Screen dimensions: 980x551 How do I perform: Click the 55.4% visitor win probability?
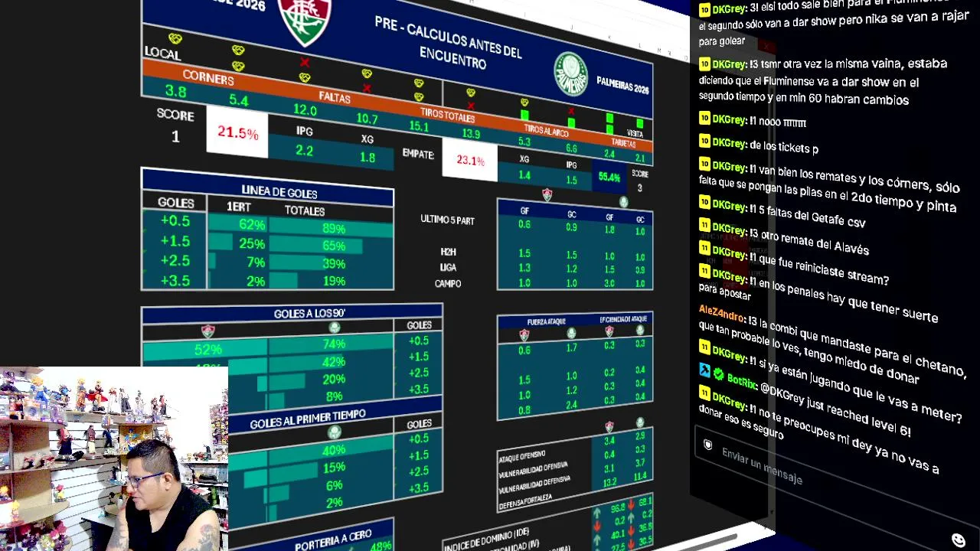[x=609, y=177]
